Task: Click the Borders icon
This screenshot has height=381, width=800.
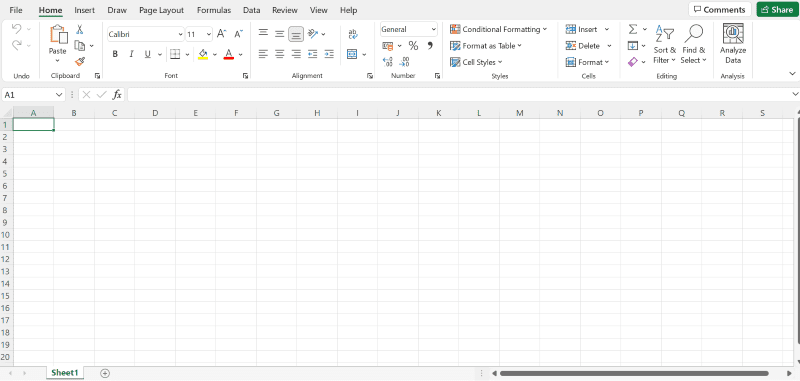Action: tap(175, 54)
